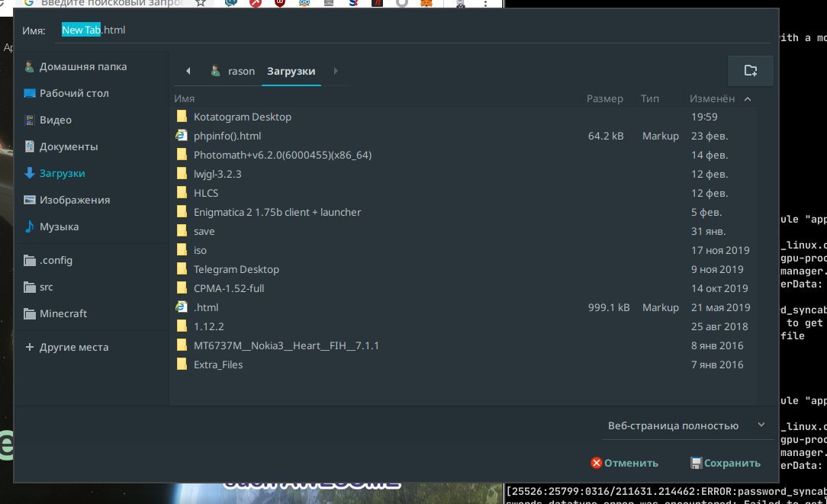Sort by Тип column header

pyautogui.click(x=650, y=98)
